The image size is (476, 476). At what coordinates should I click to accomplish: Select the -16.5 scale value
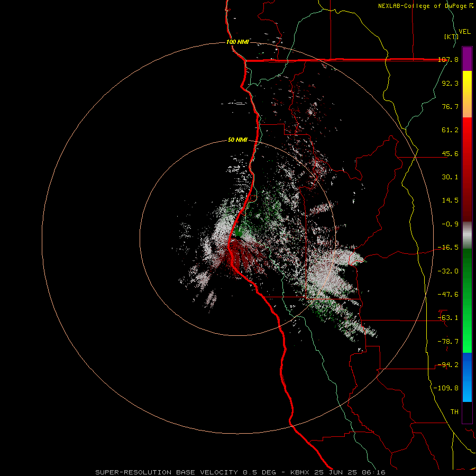[x=448, y=248]
